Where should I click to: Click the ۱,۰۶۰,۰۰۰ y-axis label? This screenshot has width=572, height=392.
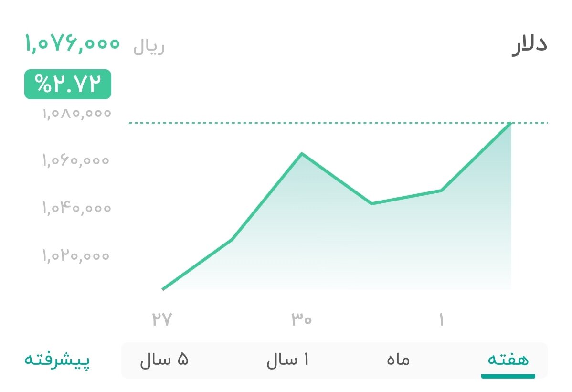[76, 160]
